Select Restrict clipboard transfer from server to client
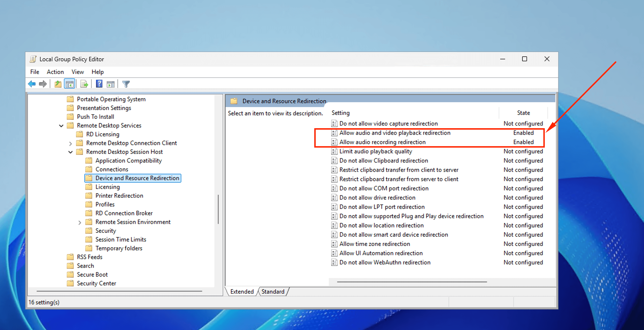This screenshot has height=330, width=644. 399,179
